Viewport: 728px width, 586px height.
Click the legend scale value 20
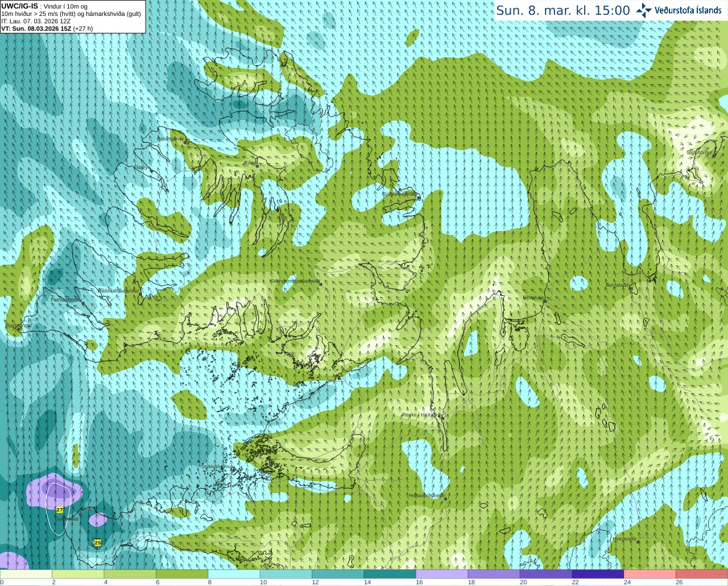[523, 582]
